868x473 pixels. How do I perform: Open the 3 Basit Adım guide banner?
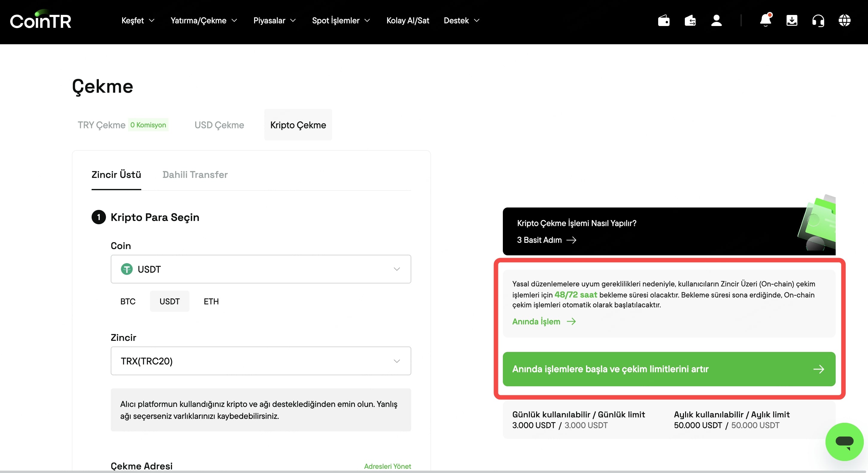click(546, 240)
